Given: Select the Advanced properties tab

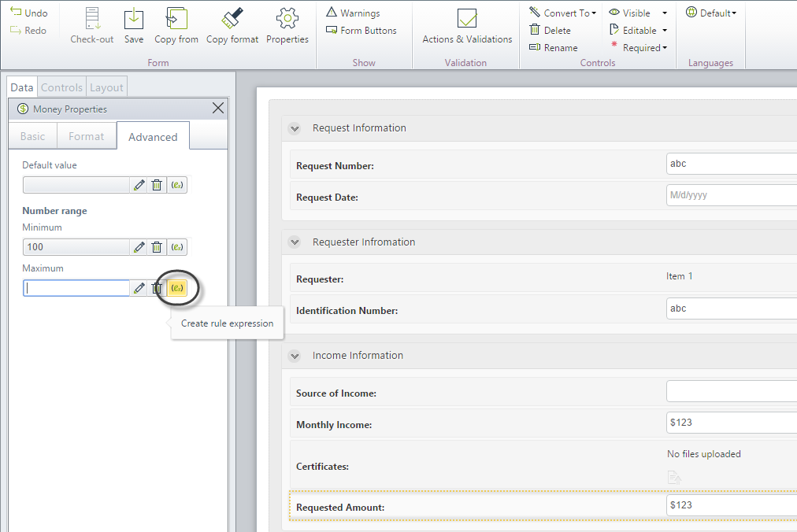Looking at the screenshot, I should click(x=153, y=136).
